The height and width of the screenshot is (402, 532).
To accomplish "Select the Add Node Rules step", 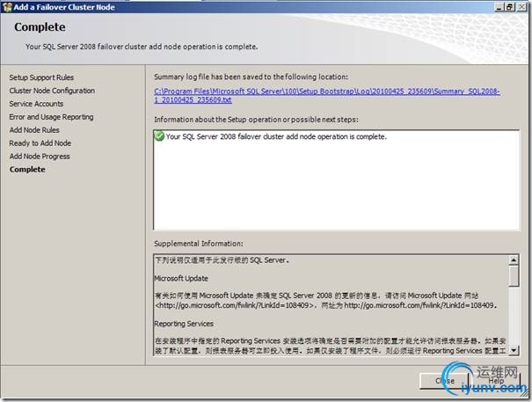I will [34, 130].
